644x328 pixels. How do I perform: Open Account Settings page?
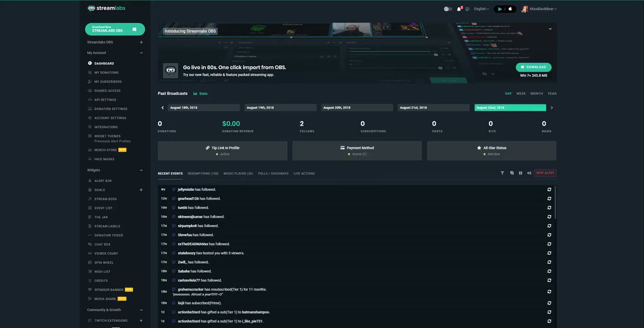(107, 118)
